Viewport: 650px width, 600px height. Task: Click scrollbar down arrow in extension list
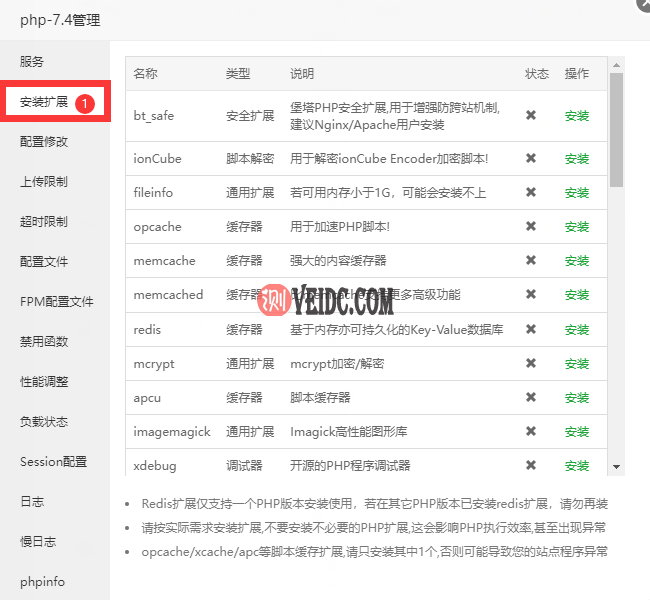click(x=616, y=467)
